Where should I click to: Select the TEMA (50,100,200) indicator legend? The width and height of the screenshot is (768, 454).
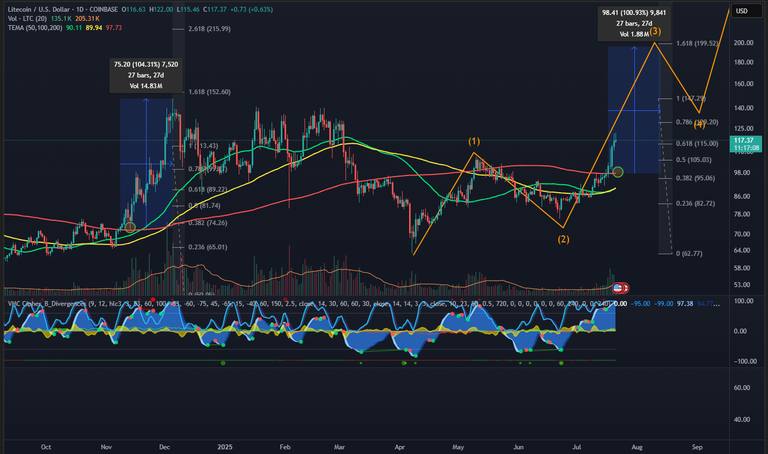pos(35,28)
